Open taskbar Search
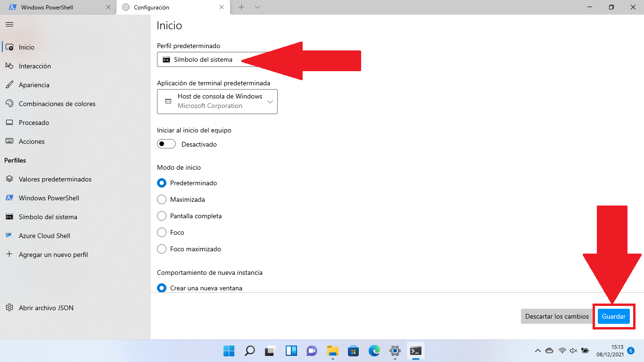This screenshot has height=362, width=644. (249, 351)
